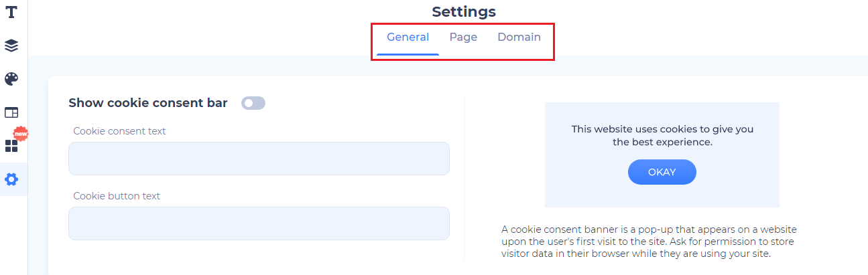Switch to the Domain tab

coord(519,37)
